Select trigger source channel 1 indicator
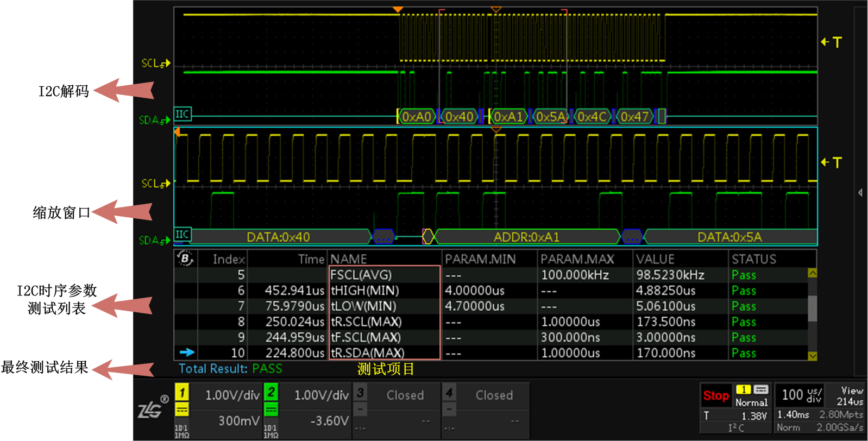This screenshot has height=441, width=868. coord(743,389)
